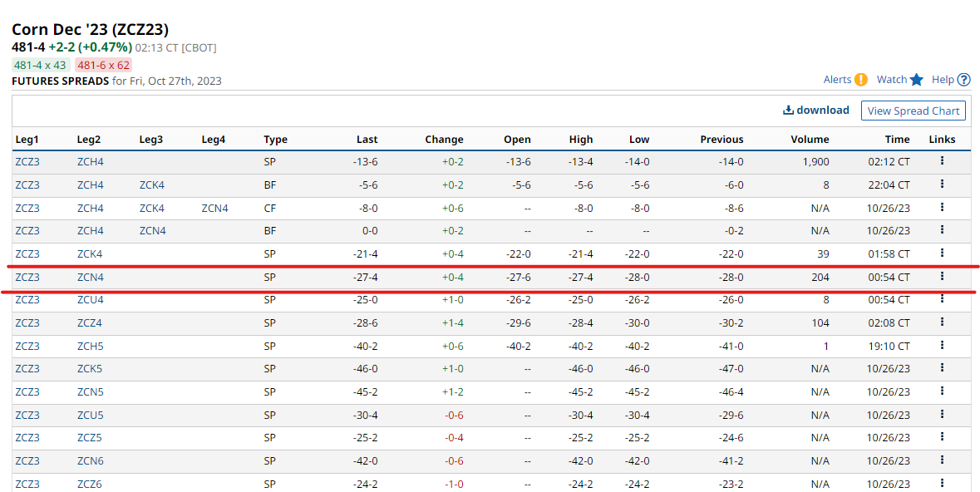Image resolution: width=980 pixels, height=492 pixels.
Task: Open ZCK4 link in the BF row
Action: coord(151,185)
